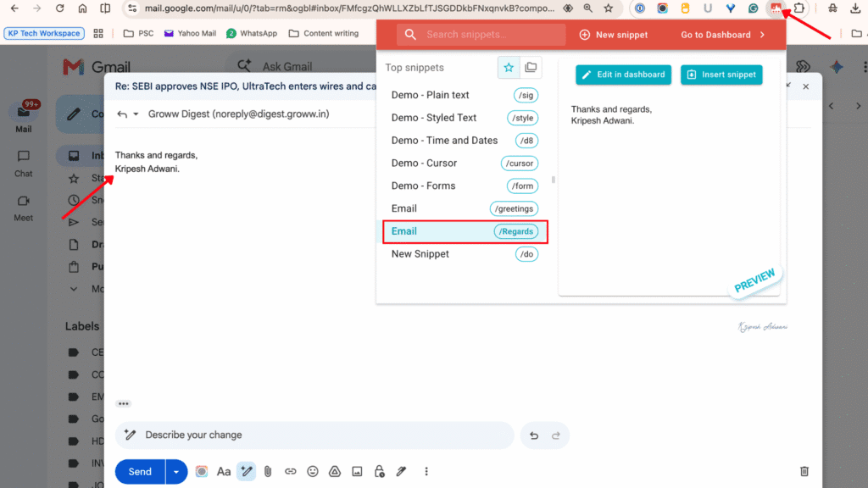Open the Chat section in Gmail sidebar

pyautogui.click(x=23, y=164)
